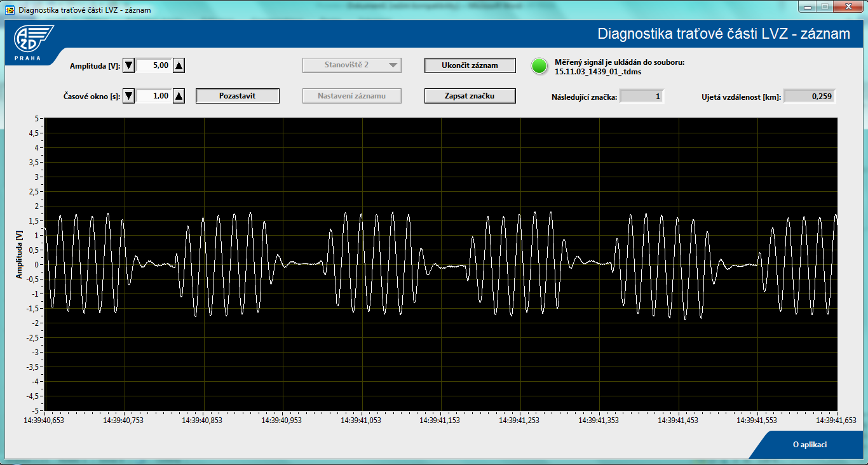Screen dimensions: 868x465
Task: Click the time axis label 14:39:41,053
Action: point(362,420)
